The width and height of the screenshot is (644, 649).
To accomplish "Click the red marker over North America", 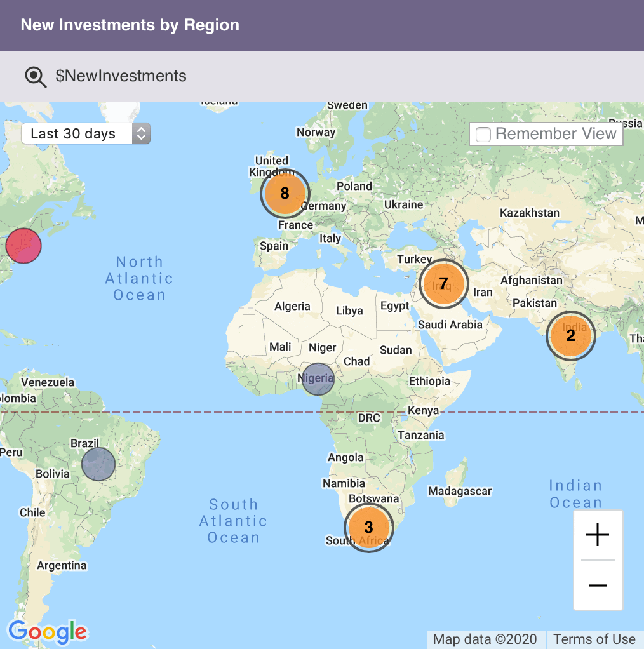I will tap(23, 246).
